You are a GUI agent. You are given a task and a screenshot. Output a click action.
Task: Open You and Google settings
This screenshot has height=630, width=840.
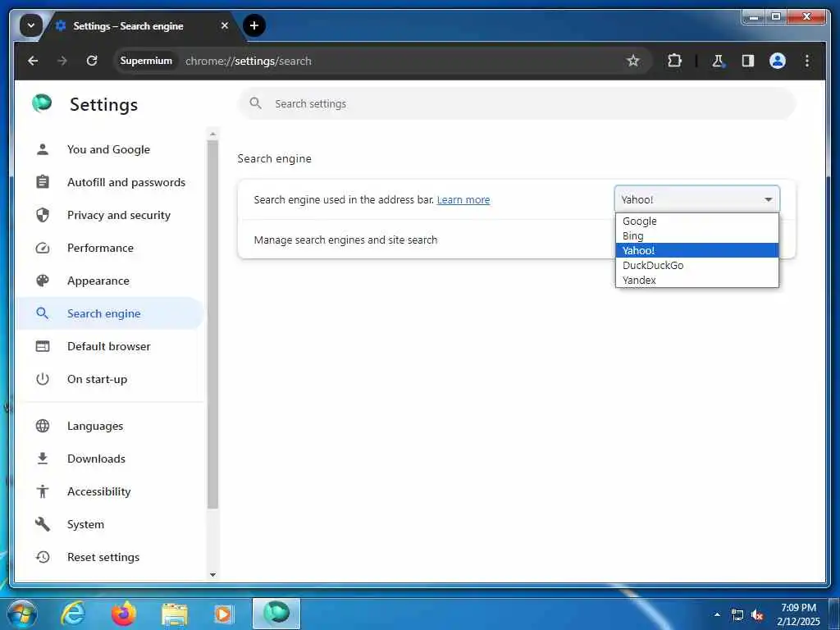point(109,149)
